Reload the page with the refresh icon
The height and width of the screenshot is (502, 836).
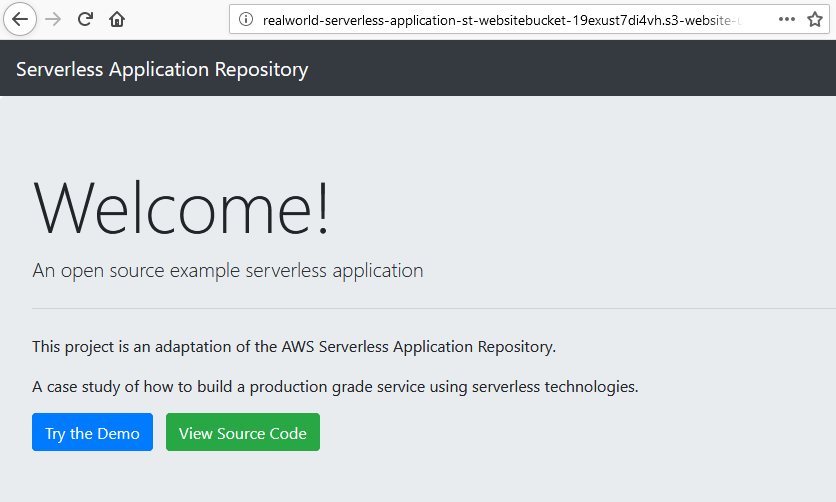point(85,20)
